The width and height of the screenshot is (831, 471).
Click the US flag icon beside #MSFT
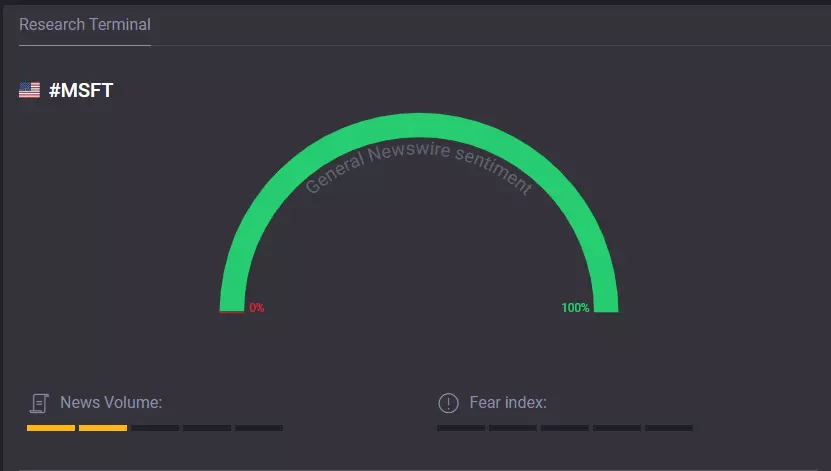pos(30,90)
